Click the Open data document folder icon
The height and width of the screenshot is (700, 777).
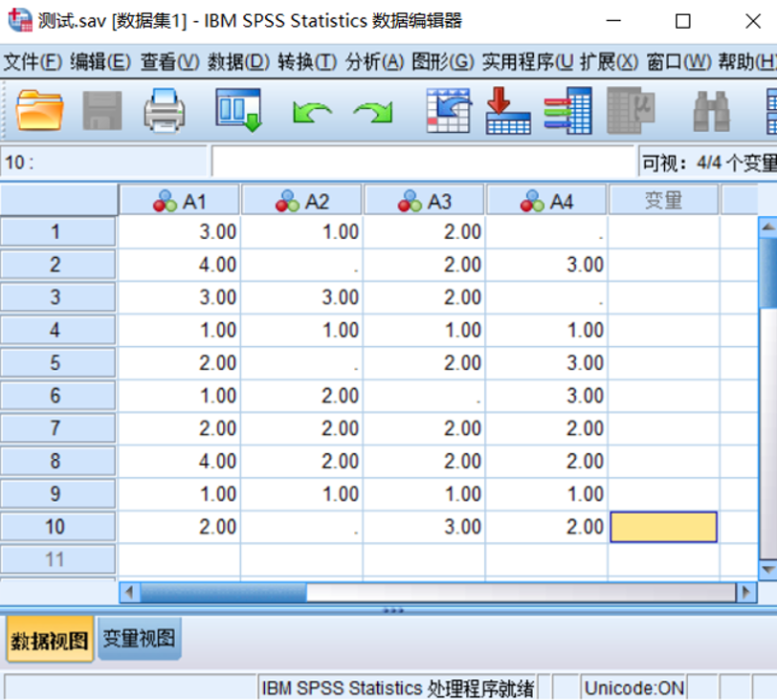pyautogui.click(x=39, y=110)
